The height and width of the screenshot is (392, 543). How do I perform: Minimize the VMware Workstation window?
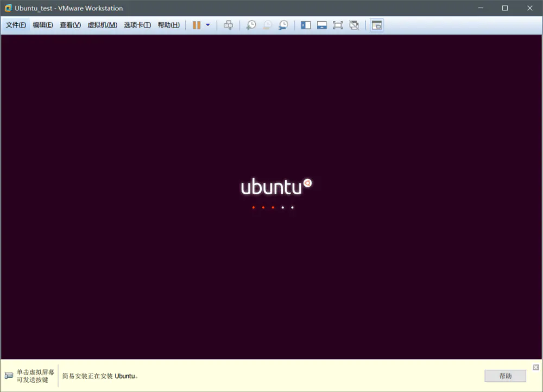[x=481, y=8]
